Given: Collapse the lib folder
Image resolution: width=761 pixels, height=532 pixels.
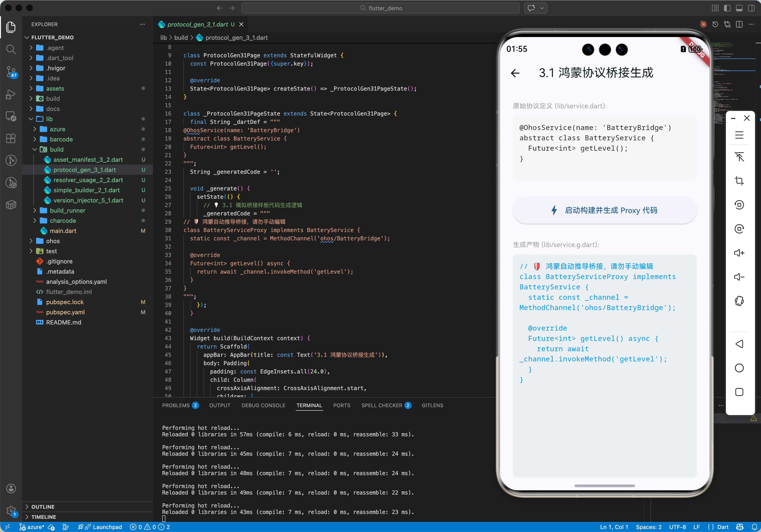Looking at the screenshot, I should click(49, 119).
